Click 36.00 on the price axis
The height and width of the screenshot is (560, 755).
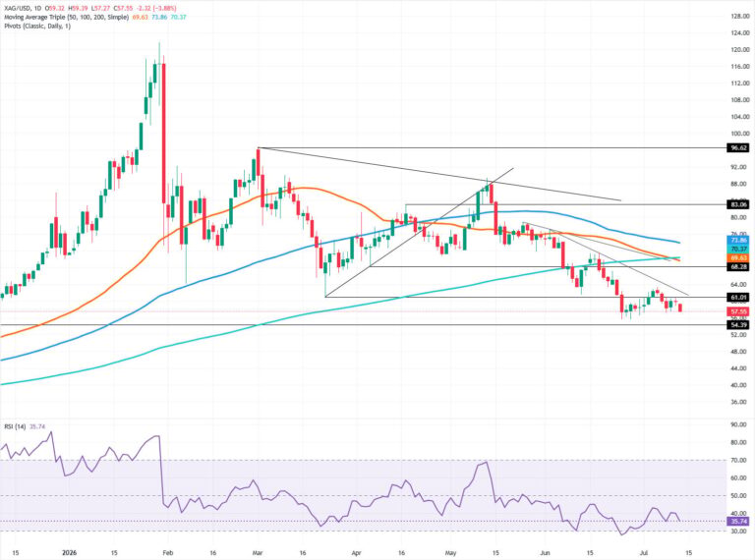tap(739, 402)
